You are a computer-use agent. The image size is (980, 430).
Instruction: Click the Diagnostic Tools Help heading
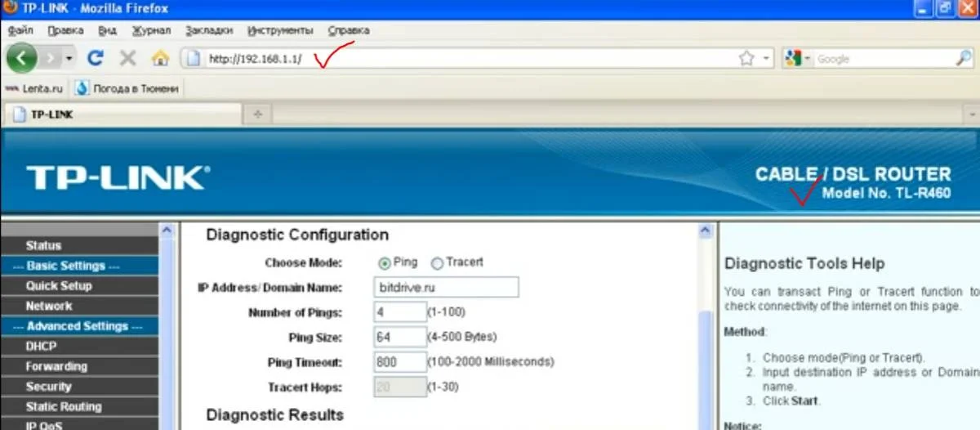pos(804,264)
